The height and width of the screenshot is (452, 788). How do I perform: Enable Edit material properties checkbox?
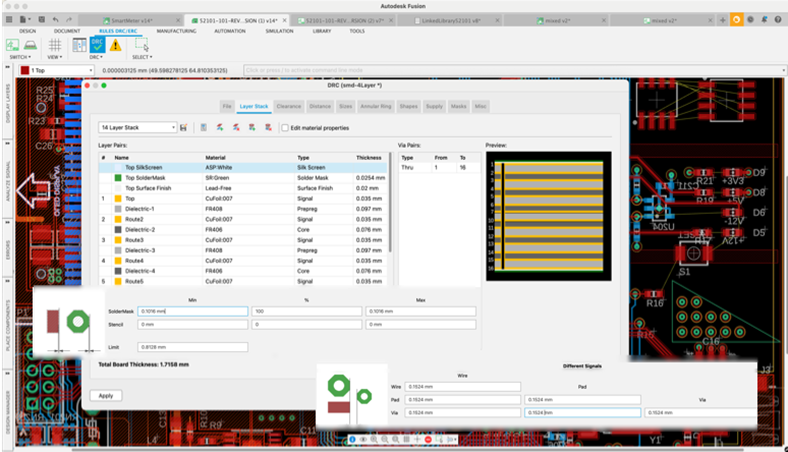285,128
